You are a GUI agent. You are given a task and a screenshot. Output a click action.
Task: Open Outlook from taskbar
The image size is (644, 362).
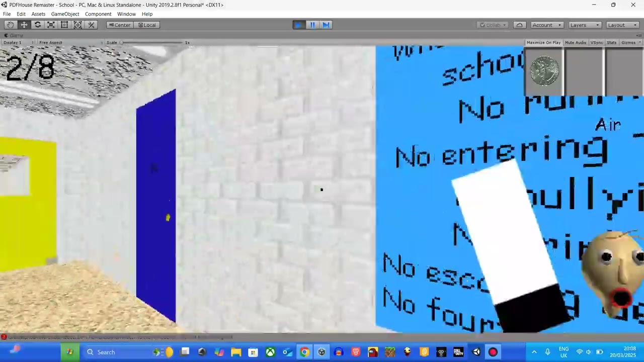287,352
